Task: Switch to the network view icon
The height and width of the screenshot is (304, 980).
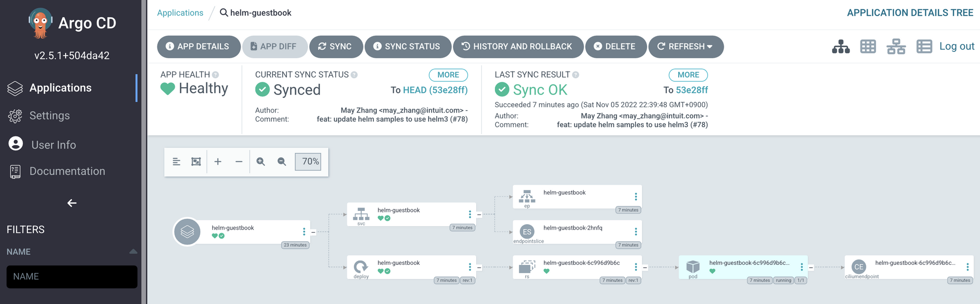Action: [x=896, y=47]
